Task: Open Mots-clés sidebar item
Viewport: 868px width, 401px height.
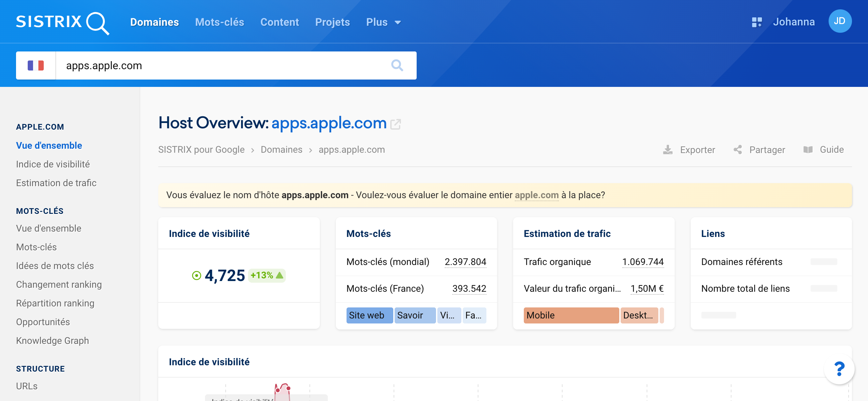Action: tap(36, 247)
